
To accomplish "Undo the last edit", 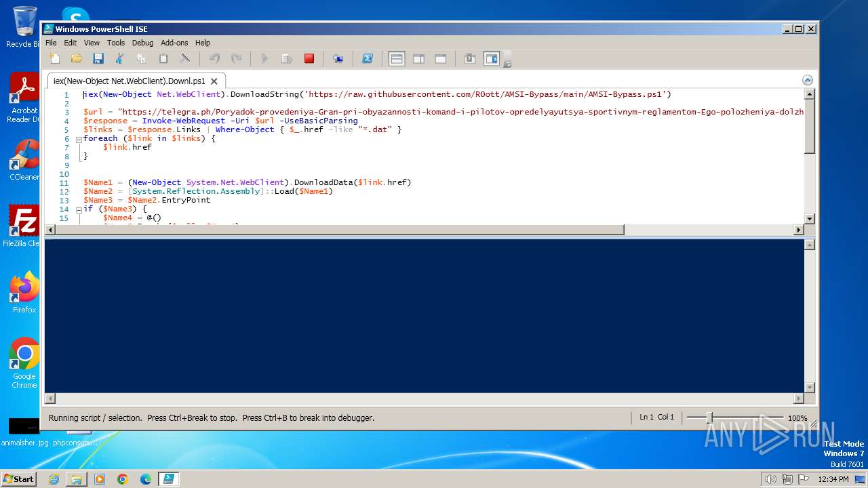I will [x=214, y=59].
